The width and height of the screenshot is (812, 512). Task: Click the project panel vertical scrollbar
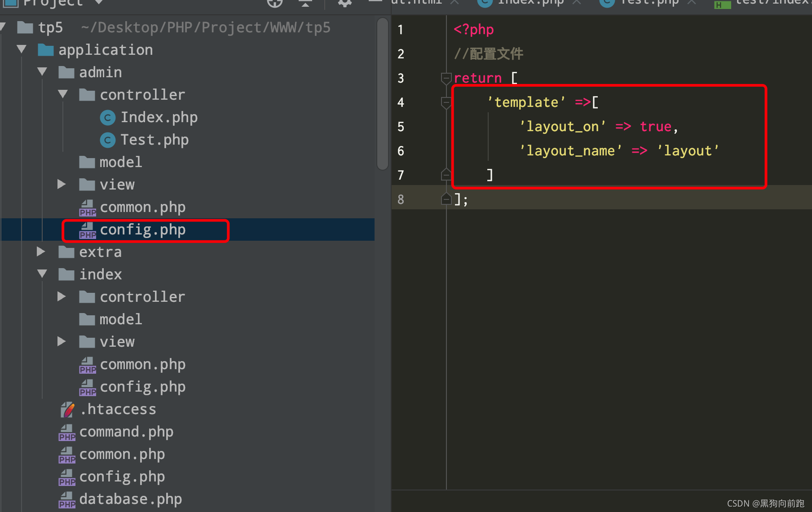coord(383,94)
